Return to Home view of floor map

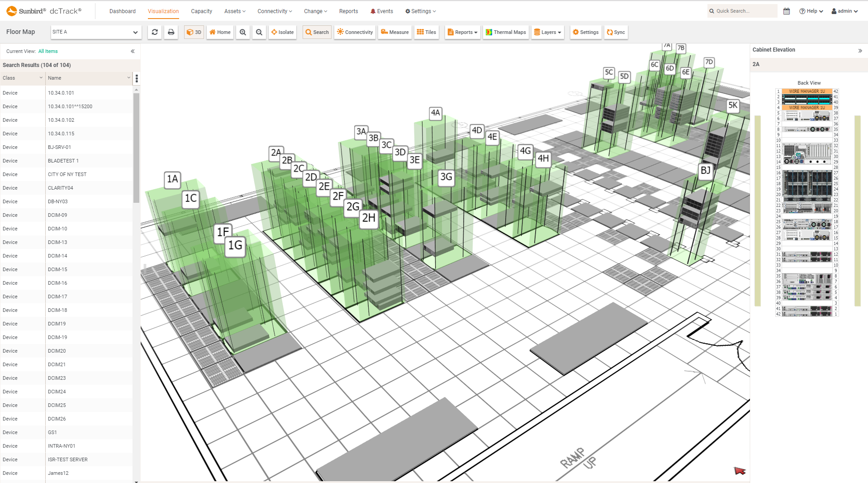[219, 32]
